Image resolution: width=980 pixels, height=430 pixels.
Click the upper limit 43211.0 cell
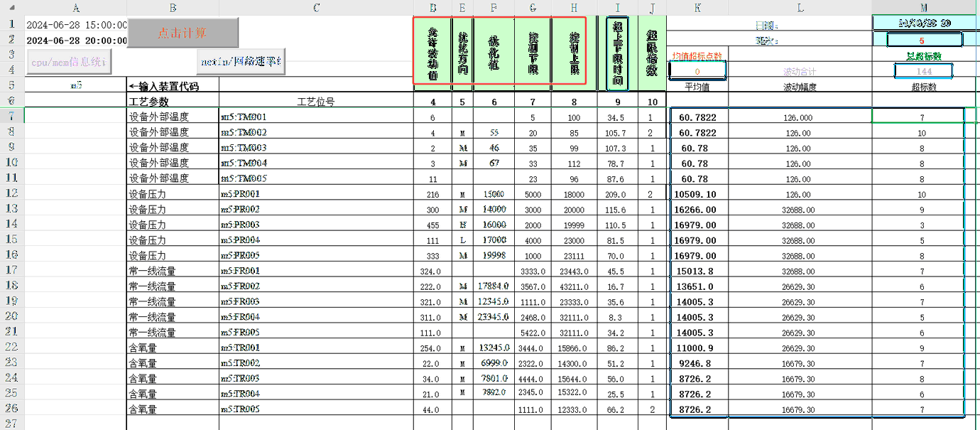tap(573, 286)
